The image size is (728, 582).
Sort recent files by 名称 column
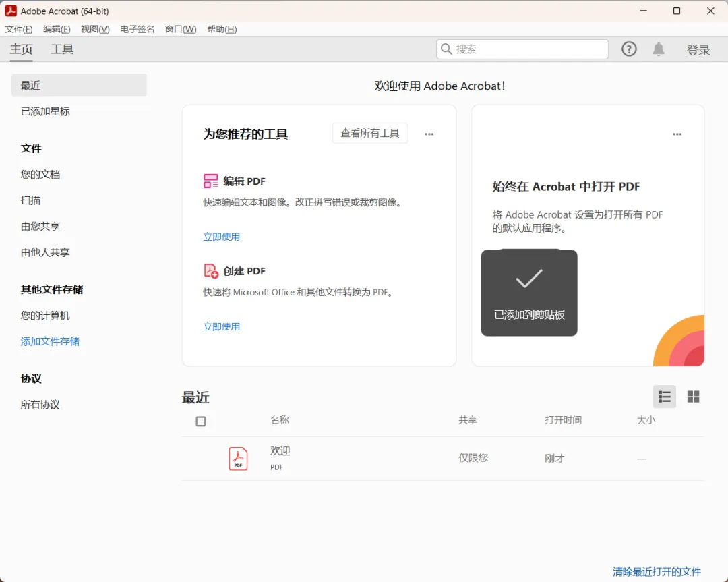point(280,420)
